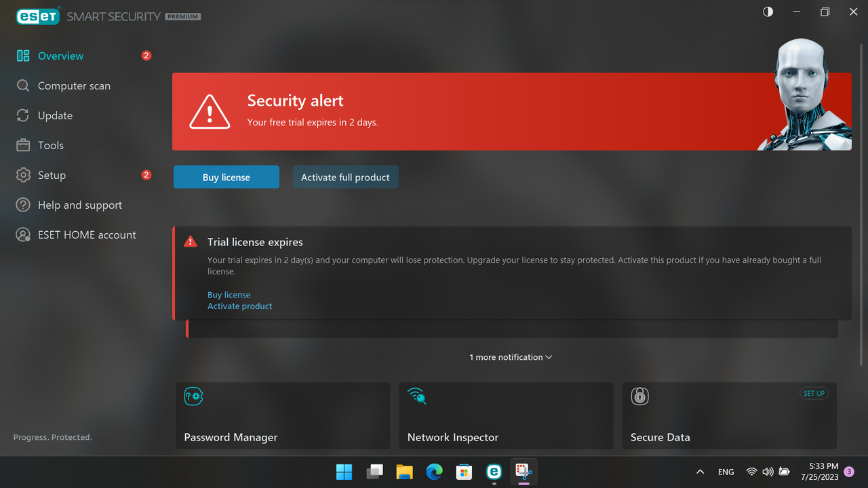The image size is (868, 488).
Task: Click the ENG language indicator
Action: pos(726,472)
